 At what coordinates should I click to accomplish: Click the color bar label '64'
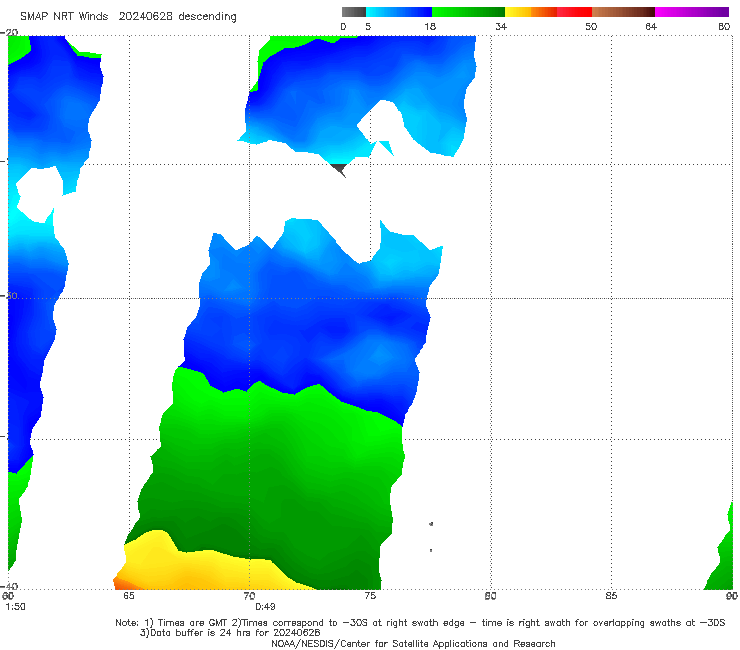[x=651, y=26]
